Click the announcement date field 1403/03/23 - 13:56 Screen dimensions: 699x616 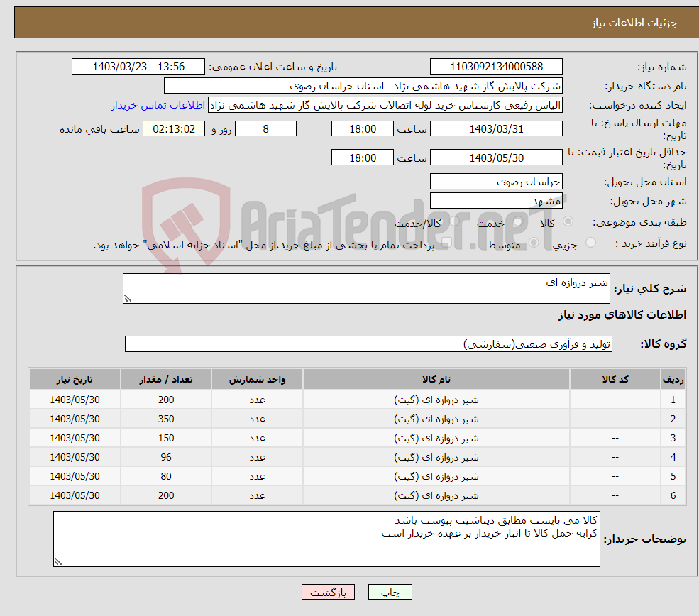[x=138, y=67]
